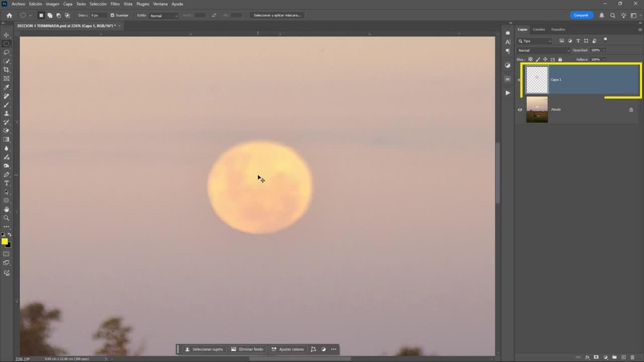Select the Lasso tool

6,52
